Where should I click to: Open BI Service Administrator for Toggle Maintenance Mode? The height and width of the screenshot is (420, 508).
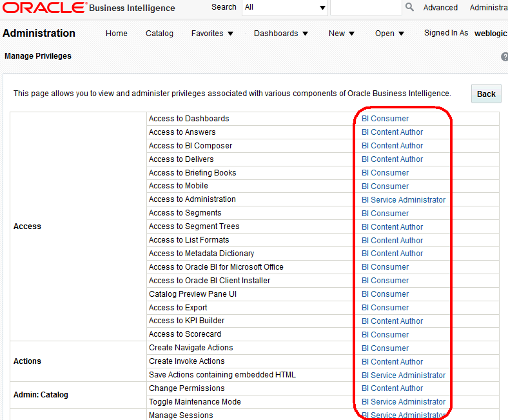pos(404,402)
